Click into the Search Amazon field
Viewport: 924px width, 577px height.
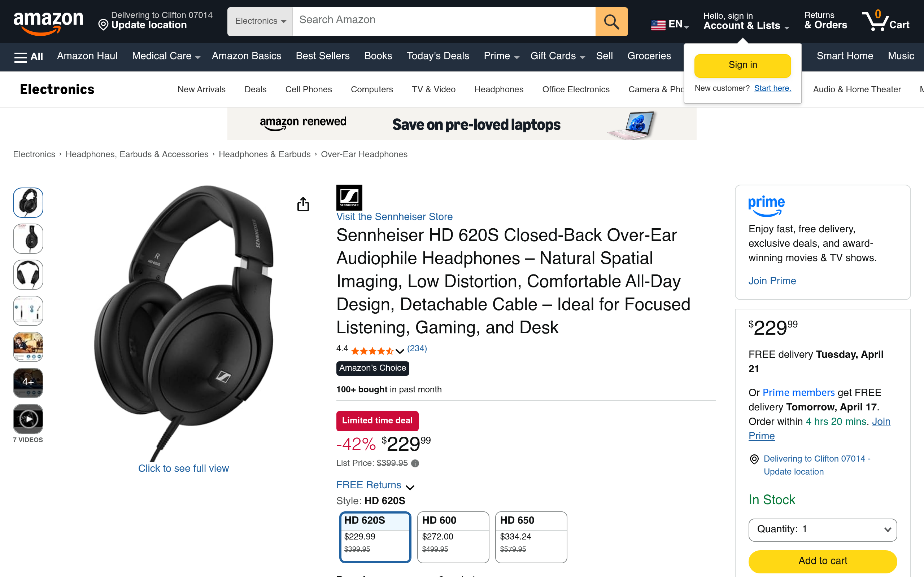[444, 20]
